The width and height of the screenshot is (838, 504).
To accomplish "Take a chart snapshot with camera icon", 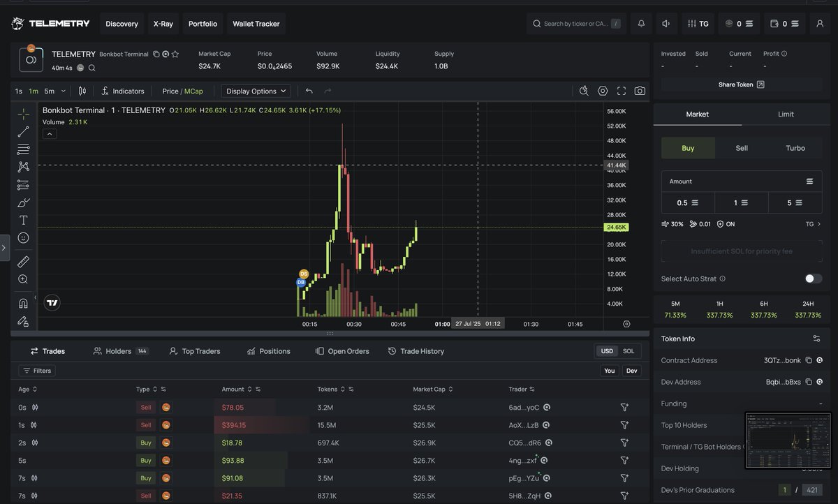I will (x=640, y=91).
